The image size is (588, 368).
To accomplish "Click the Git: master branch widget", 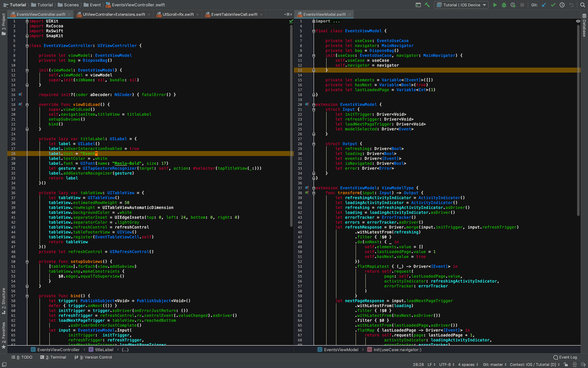I will click(x=494, y=364).
